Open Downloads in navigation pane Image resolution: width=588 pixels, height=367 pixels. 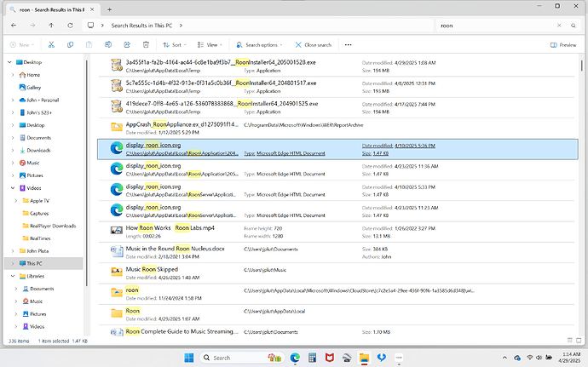click(x=35, y=150)
